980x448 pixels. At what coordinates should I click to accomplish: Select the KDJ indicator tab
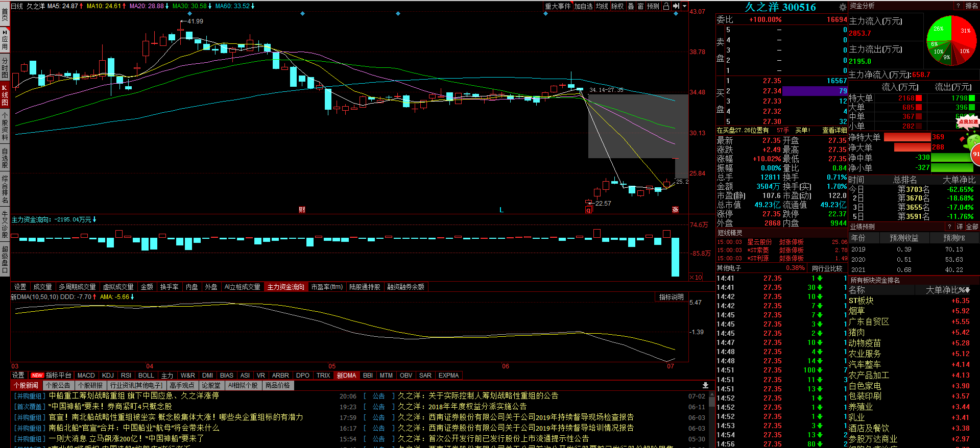click(x=108, y=375)
